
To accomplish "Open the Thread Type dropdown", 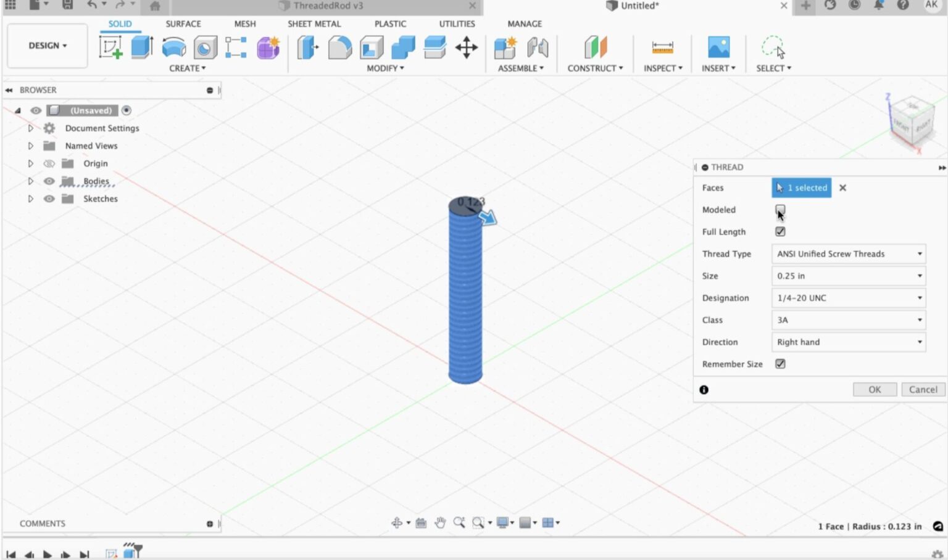I will [848, 253].
